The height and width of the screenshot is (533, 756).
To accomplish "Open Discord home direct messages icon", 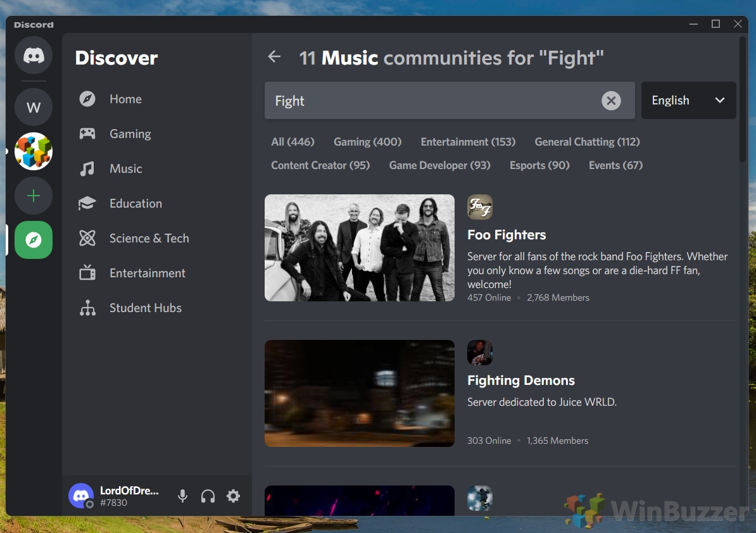I will coord(34,56).
